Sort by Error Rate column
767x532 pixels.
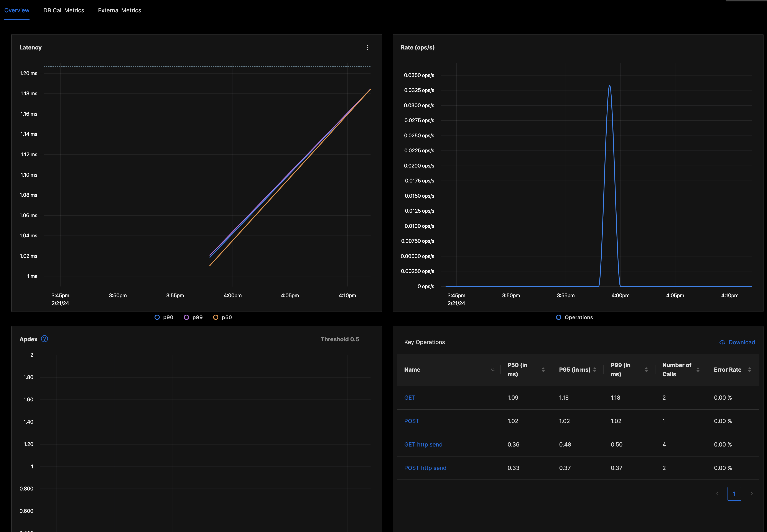coord(749,370)
